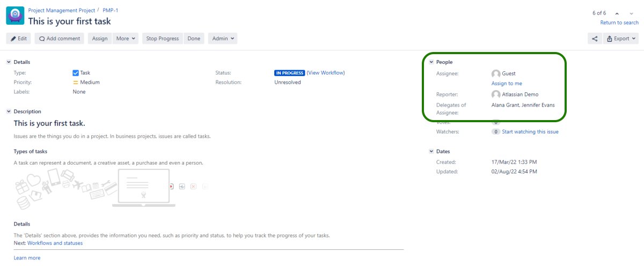Screen dimensions: 644x268
Task: Collapse the Description section
Action: tap(9, 111)
